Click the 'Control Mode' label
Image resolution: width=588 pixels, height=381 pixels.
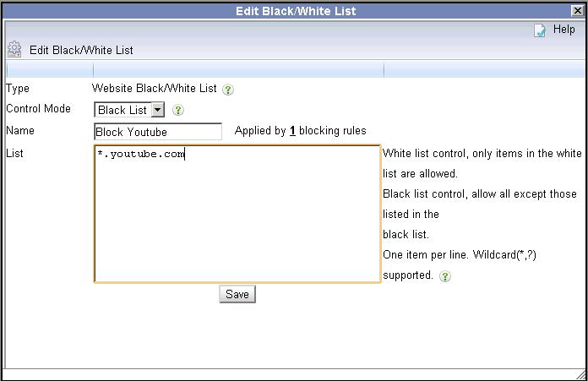38,108
